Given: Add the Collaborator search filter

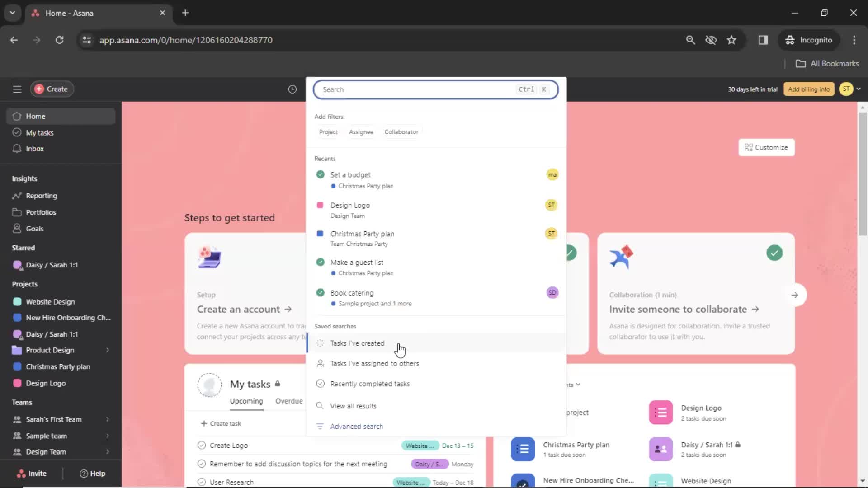Looking at the screenshot, I should click(401, 132).
